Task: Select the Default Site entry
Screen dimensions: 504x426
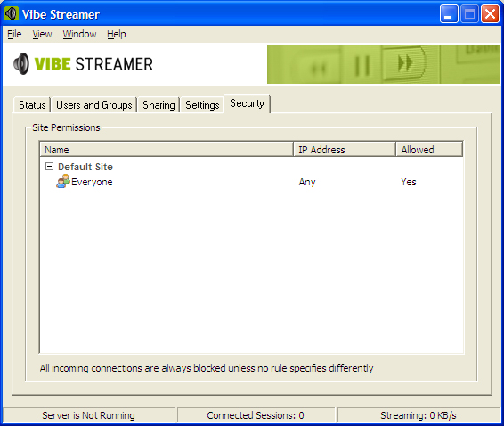Action: click(x=85, y=167)
